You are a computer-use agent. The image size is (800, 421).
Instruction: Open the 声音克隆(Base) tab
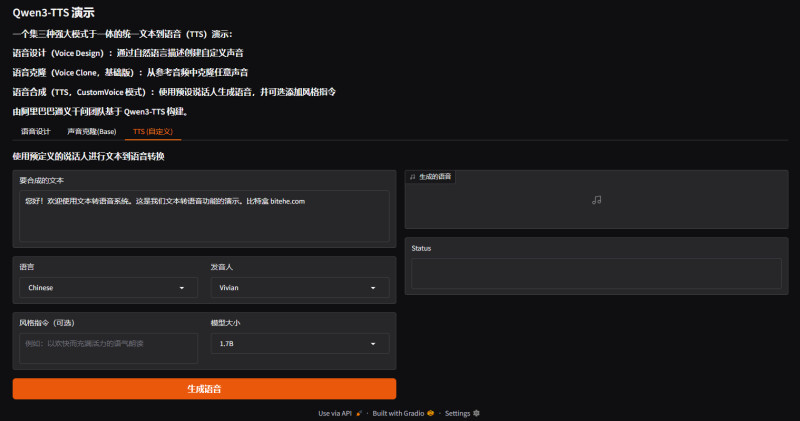click(x=92, y=132)
